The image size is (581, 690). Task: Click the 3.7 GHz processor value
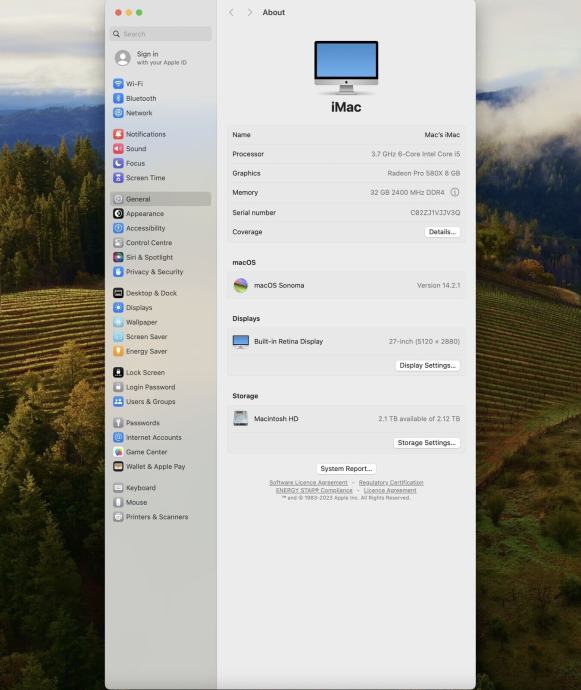pyautogui.click(x=416, y=154)
